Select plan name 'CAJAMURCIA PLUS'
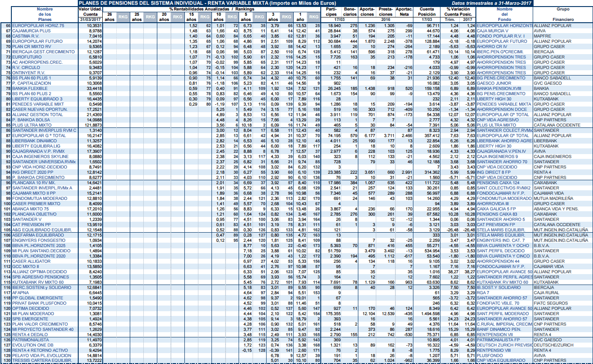 [31, 31]
